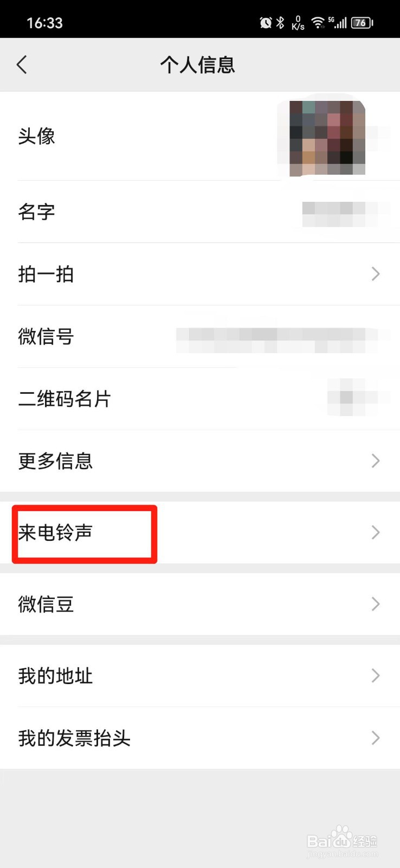Select the 来电铃声 ringtone option
Viewport: 400px width, 868px height.
(200, 533)
